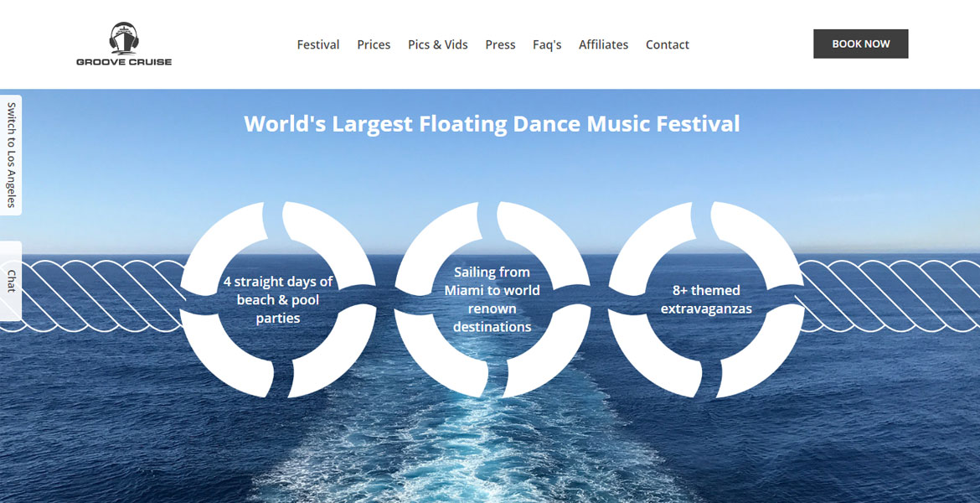Select Prices from the navigation menu
Image resolution: width=980 pixels, height=503 pixels.
tap(374, 44)
